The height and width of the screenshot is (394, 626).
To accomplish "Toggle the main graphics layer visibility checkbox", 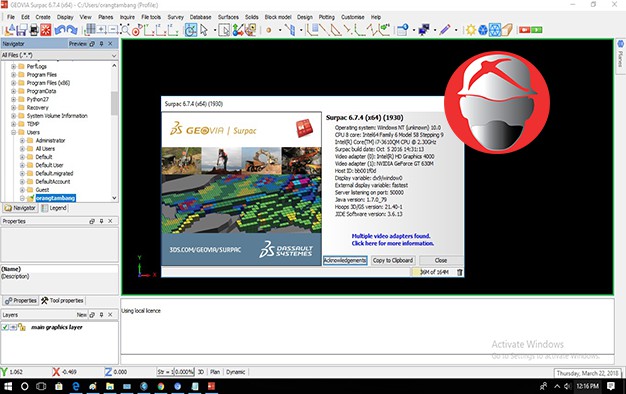I will tap(5, 327).
